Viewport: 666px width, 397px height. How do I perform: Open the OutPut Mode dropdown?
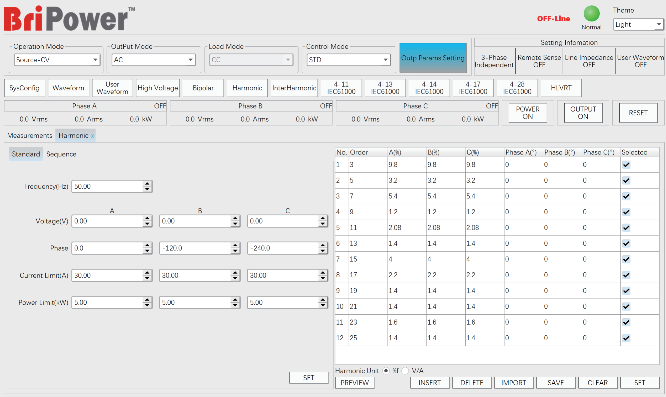tap(153, 60)
